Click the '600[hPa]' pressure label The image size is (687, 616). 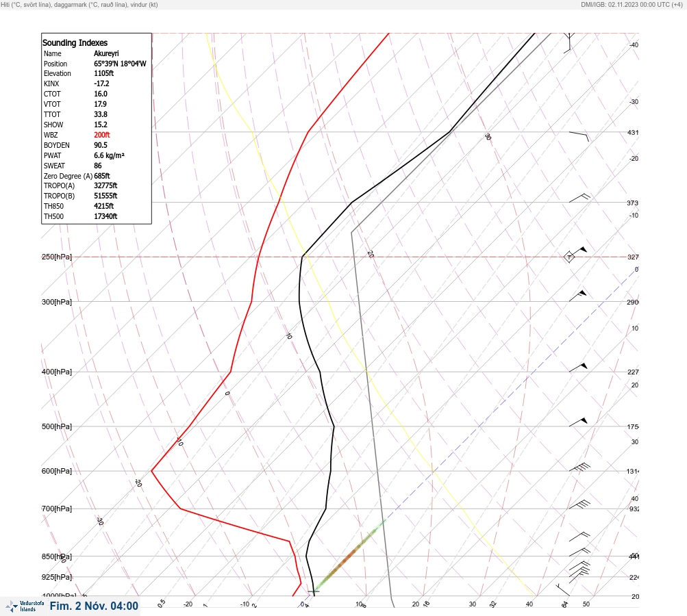(x=57, y=471)
